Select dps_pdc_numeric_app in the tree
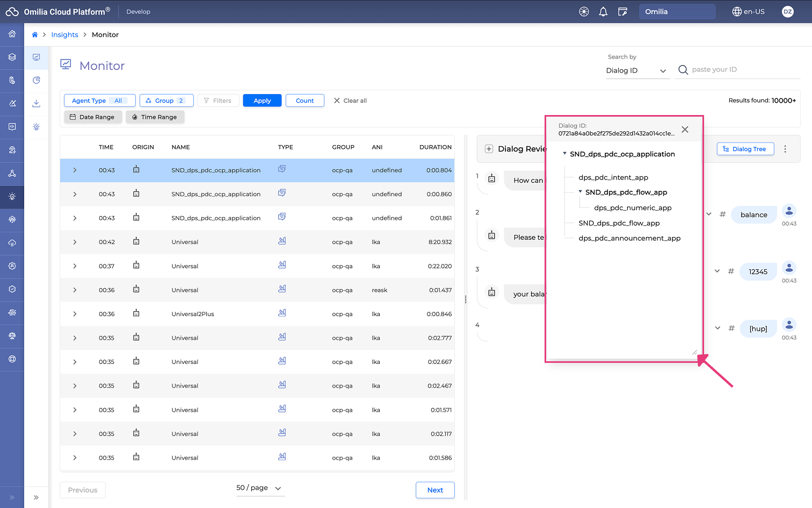 click(x=633, y=208)
